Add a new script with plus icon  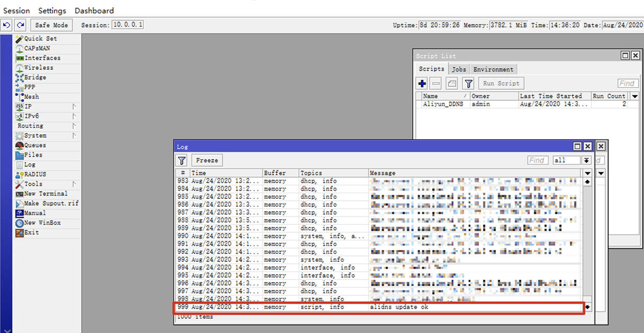coord(422,83)
